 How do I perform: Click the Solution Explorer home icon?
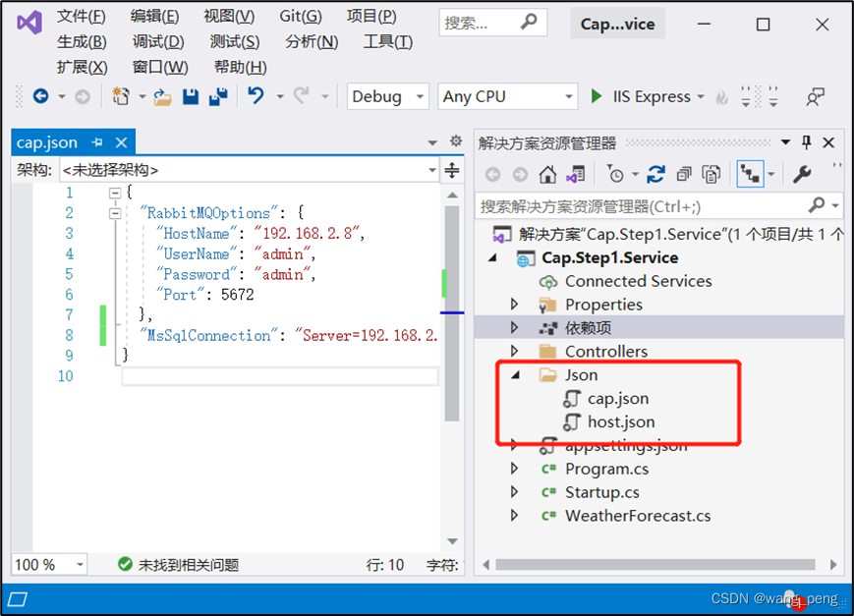[x=546, y=173]
